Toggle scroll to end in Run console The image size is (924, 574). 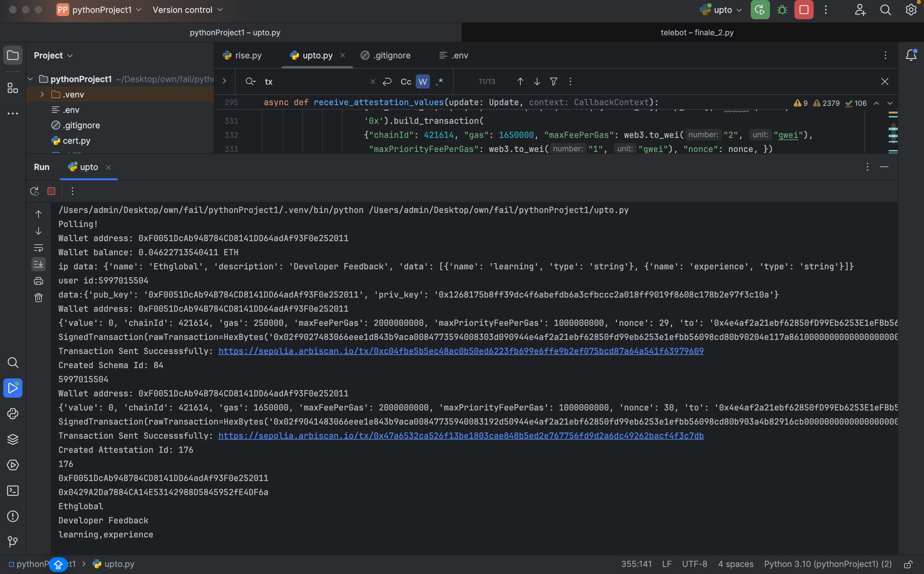pos(38,264)
